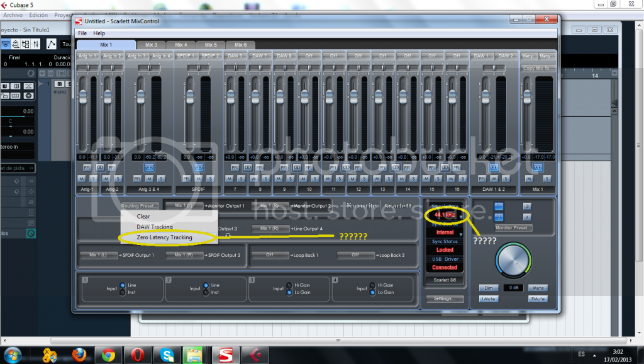Solo the Mix 1 master channel
This screenshot has height=364, width=644.
pos(547,178)
